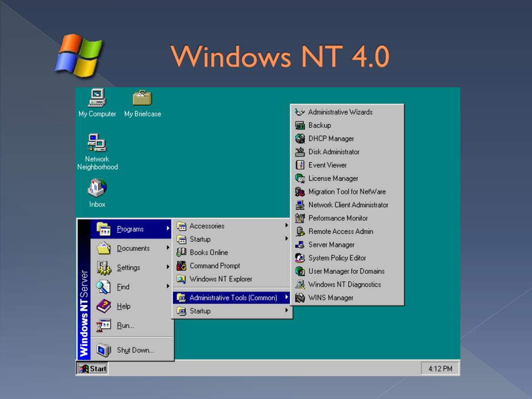Open WINS Manager menu entry text
This screenshot has height=399, width=532.
coord(331,298)
